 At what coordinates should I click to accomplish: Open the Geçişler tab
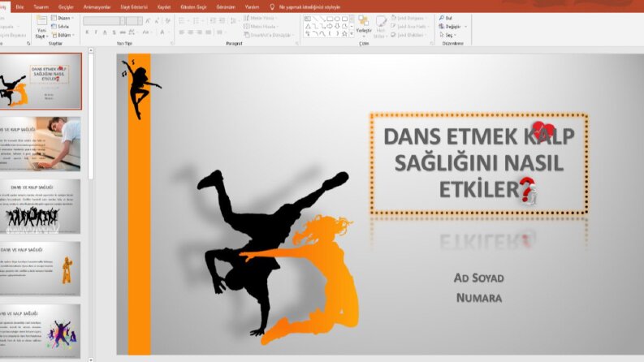(x=66, y=7)
